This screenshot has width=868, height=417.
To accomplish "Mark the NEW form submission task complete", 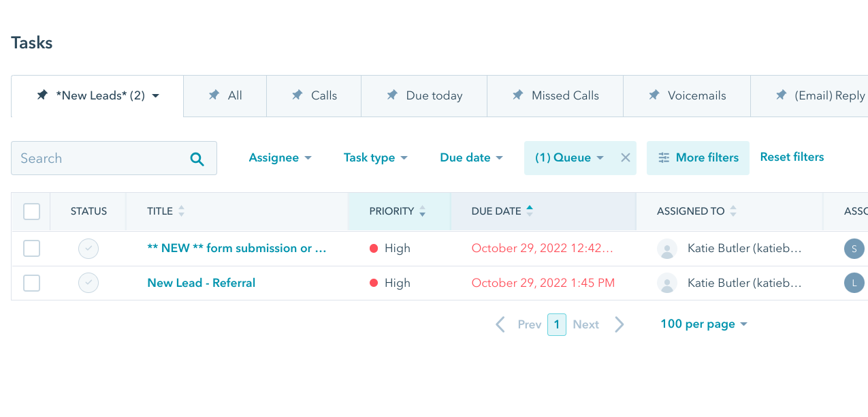I will [x=89, y=249].
